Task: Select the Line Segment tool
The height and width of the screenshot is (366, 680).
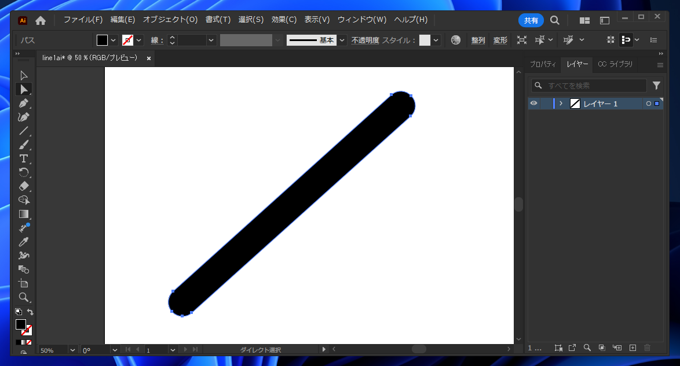Action: [23, 131]
